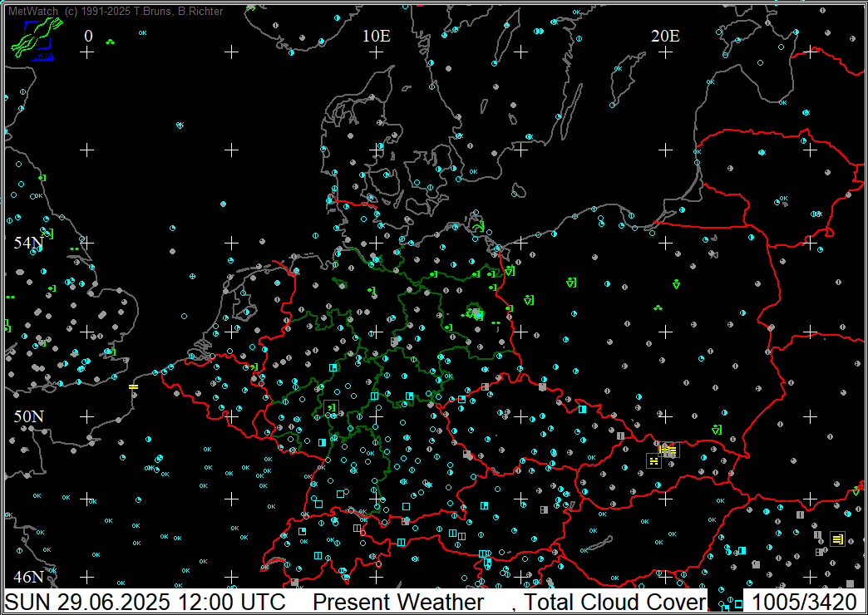Image resolution: width=868 pixels, height=615 pixels.
Task: Select the 0 longitude label
Action: [89, 36]
